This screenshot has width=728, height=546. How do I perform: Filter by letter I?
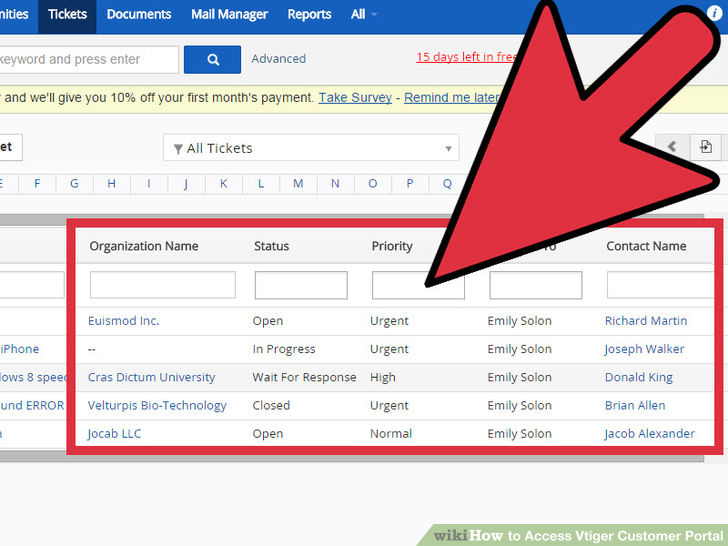[149, 183]
